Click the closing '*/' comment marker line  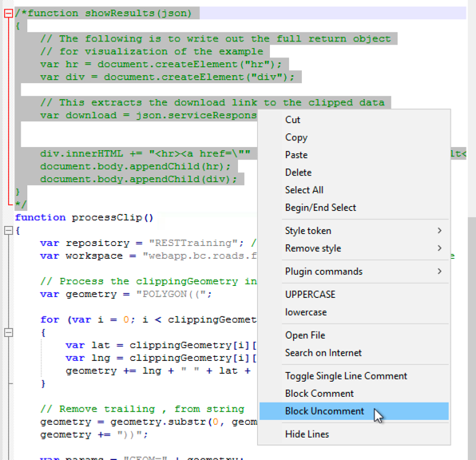tap(21, 204)
